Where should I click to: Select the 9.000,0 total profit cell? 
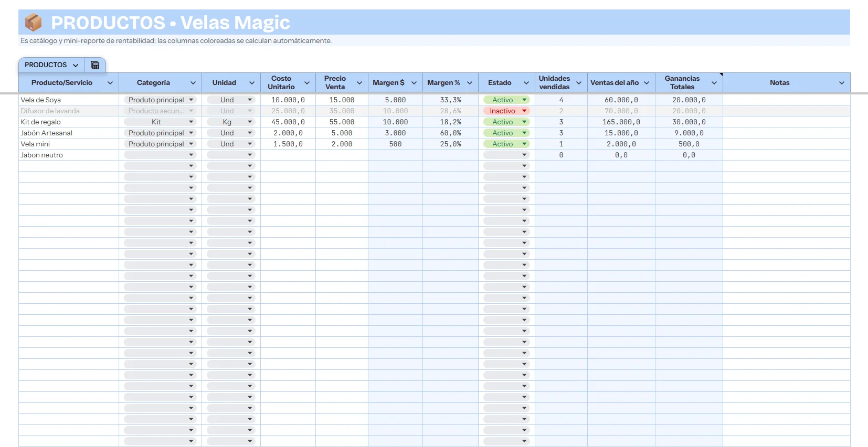point(689,133)
